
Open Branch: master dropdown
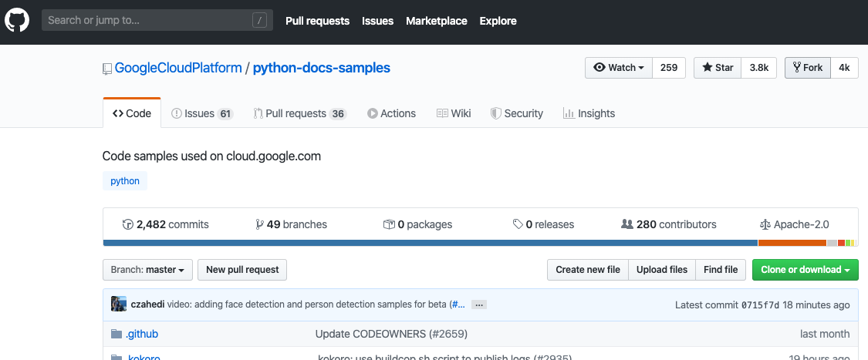pyautogui.click(x=147, y=270)
